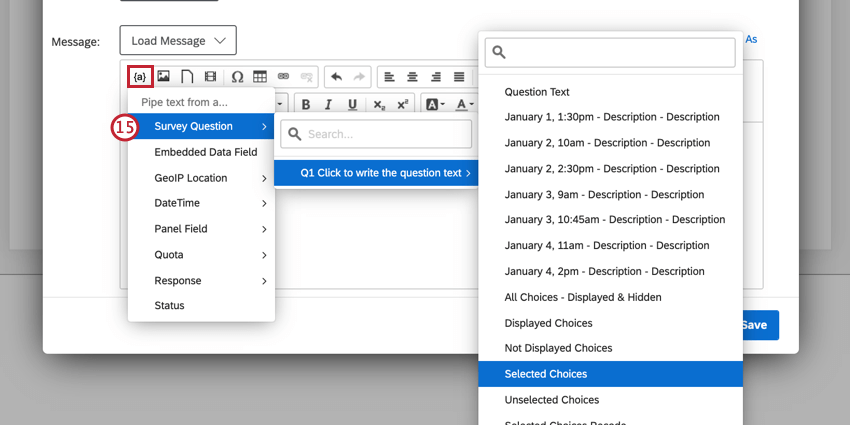850x425 pixels.
Task: Click the insert table icon
Action: [x=260, y=76]
